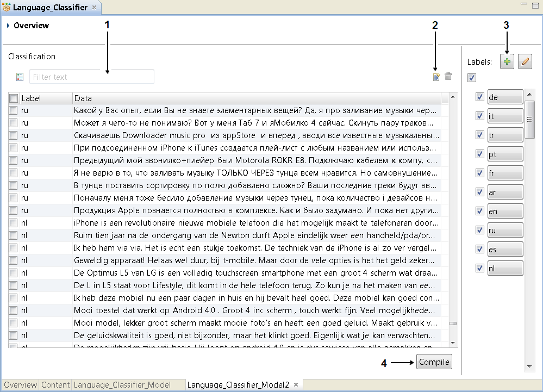Click the delete trash can icon
This screenshot has height=392, width=543.
click(448, 76)
